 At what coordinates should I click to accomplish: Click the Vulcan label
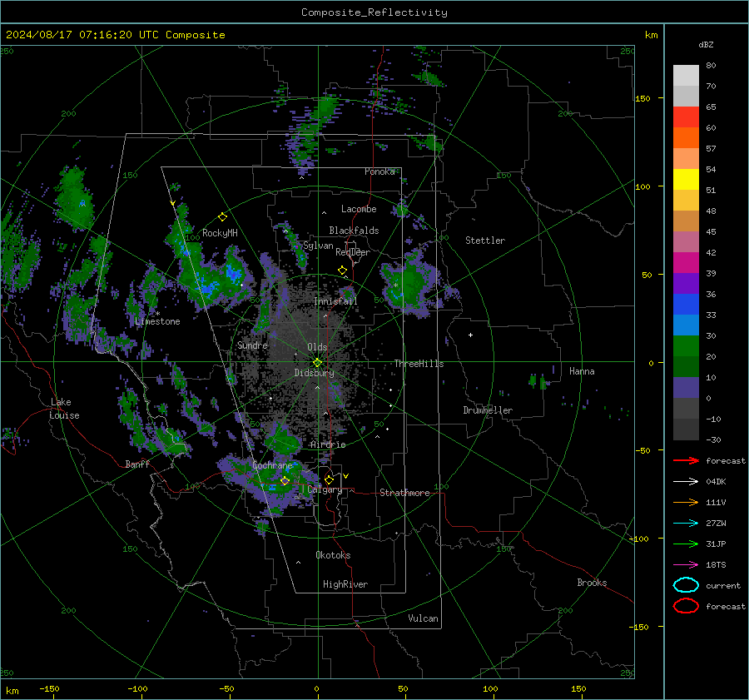click(x=423, y=618)
